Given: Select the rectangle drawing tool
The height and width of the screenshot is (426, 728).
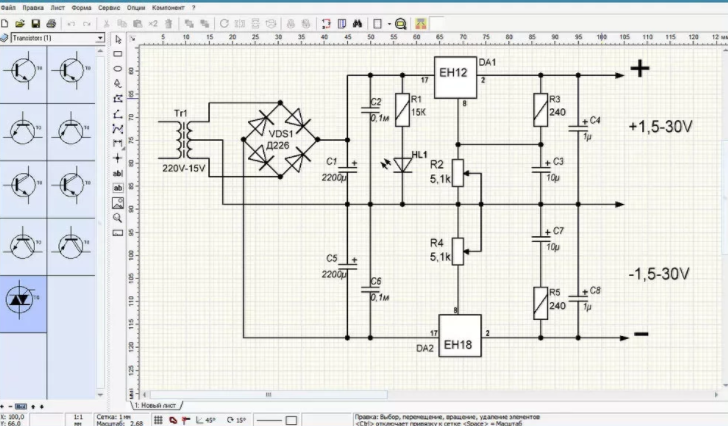Looking at the screenshot, I should coord(118,54).
